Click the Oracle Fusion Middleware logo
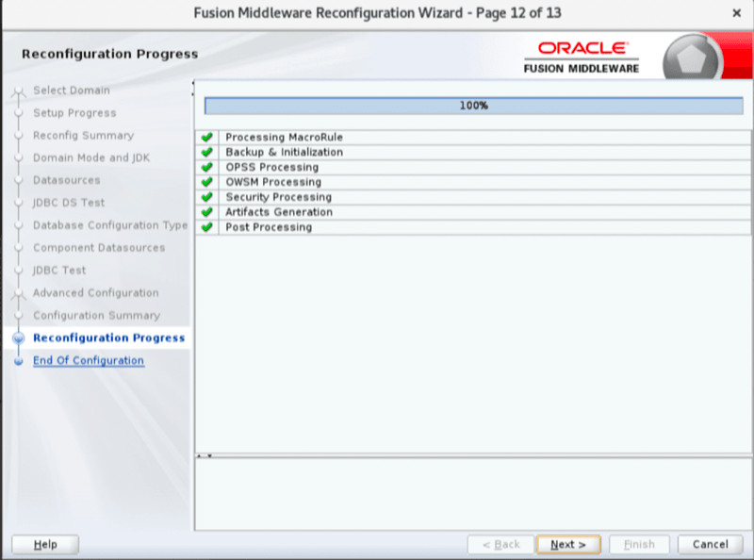The width and height of the screenshot is (754, 560). pos(582,58)
